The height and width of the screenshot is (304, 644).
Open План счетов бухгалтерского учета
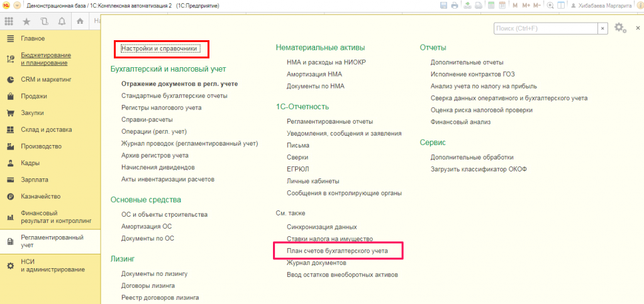[x=337, y=250]
